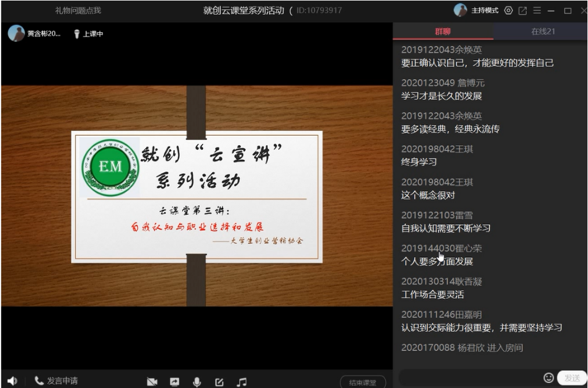Click the music note icon
Viewport: 588px width, 388px height.
[242, 382]
